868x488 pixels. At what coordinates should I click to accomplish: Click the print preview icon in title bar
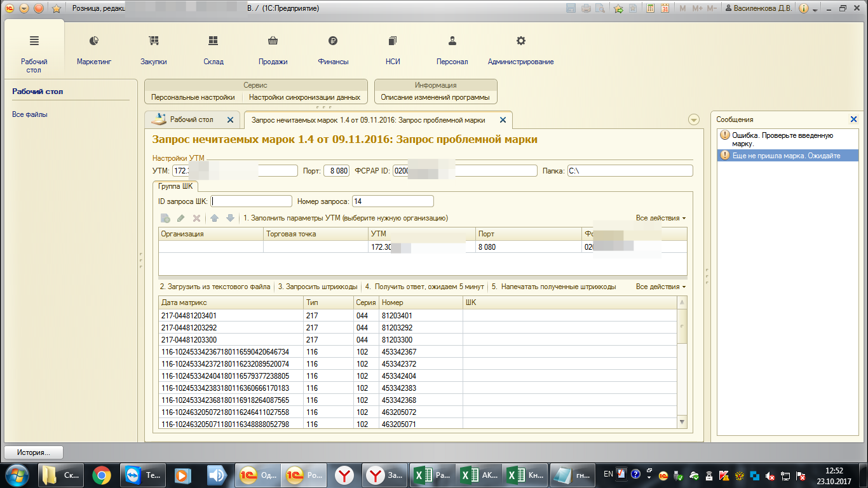pos(599,9)
